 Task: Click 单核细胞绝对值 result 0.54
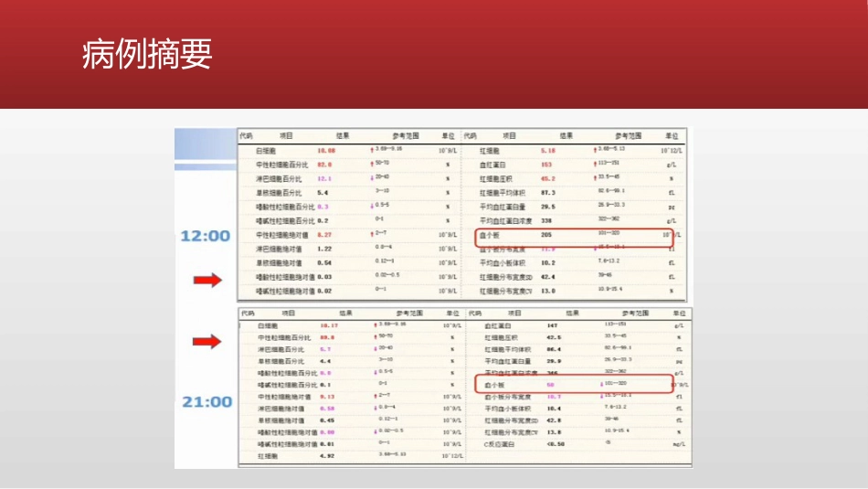[x=324, y=263]
